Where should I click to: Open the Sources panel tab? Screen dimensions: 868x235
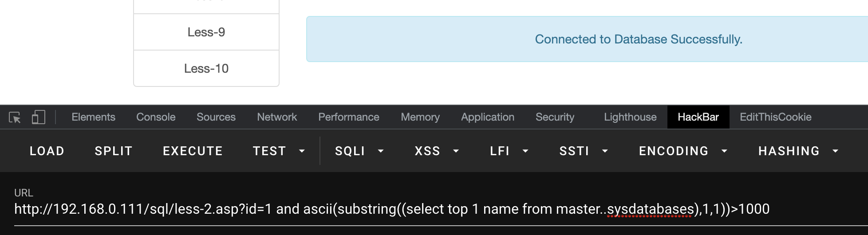[x=216, y=117]
